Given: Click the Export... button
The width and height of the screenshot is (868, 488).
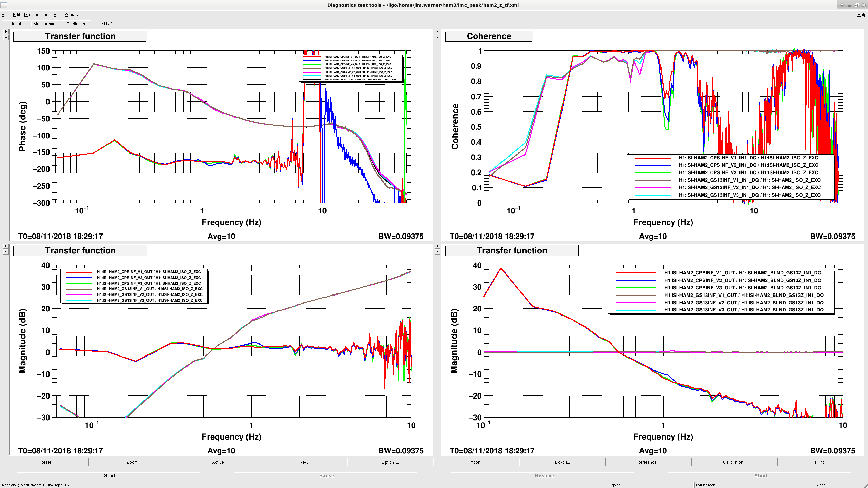Looking at the screenshot, I should pos(562,462).
